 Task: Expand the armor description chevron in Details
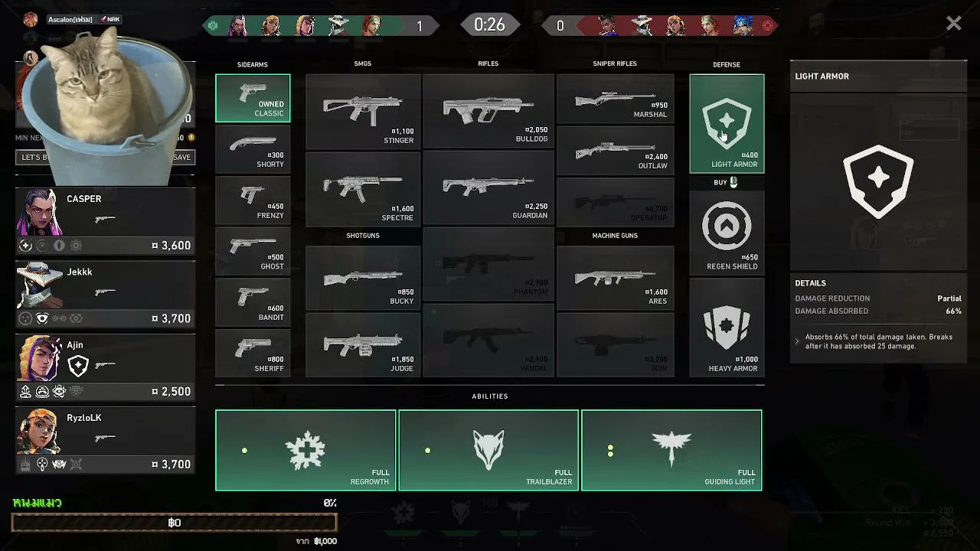(x=797, y=341)
